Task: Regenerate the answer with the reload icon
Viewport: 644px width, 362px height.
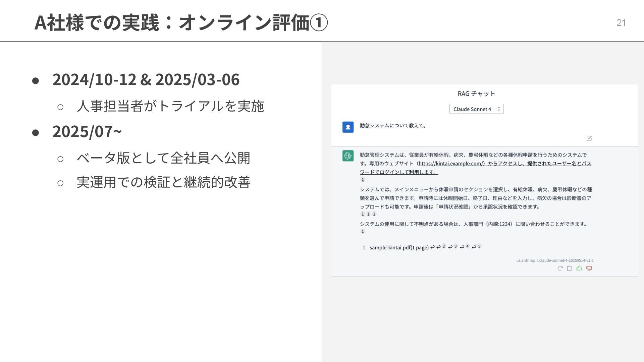Action: point(560,268)
